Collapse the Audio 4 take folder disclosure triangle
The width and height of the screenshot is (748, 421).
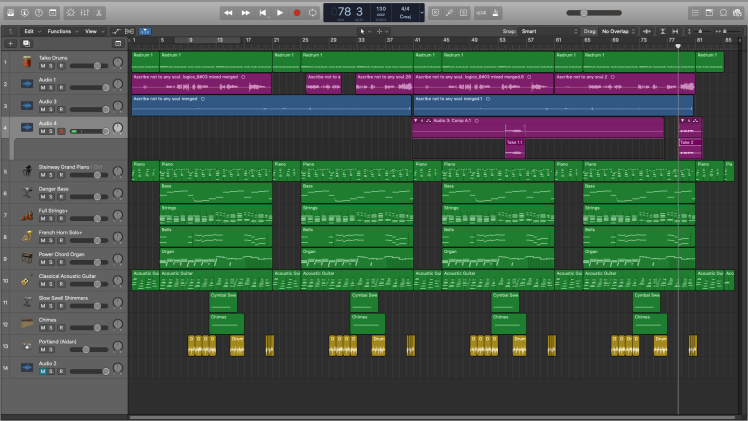[x=415, y=121]
